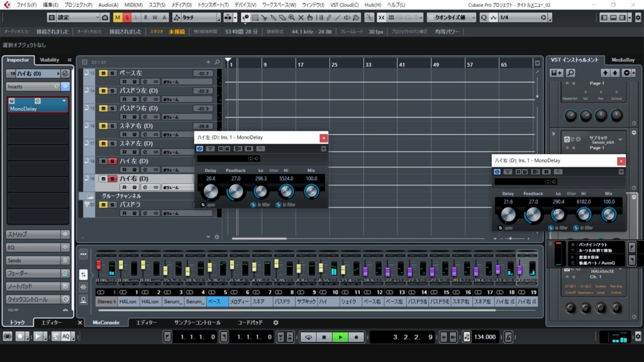Open the クオンタイズ値 snap type dropdown
This screenshot has width=644, height=362.
452,18
